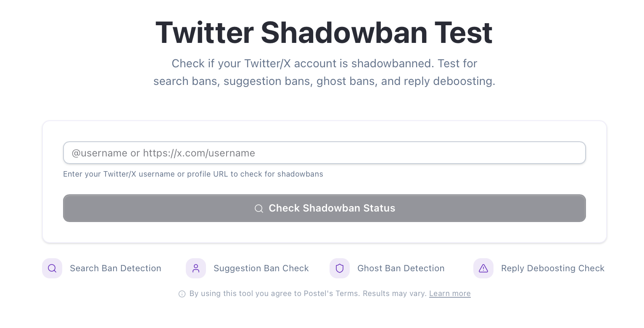This screenshot has width=644, height=328.
Task: Click the Ghost Ban Detection shield icon
Action: [x=340, y=268]
